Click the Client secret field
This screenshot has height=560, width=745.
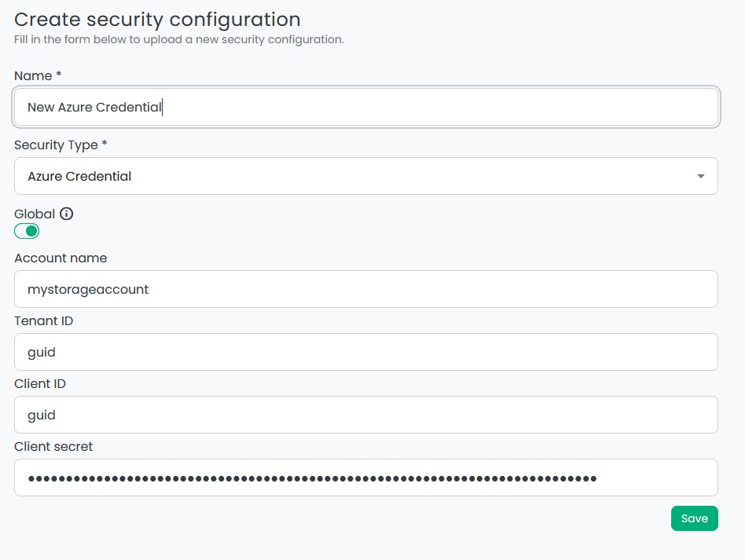pyautogui.click(x=365, y=477)
